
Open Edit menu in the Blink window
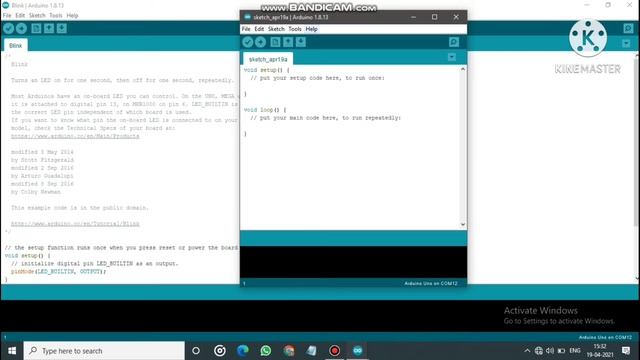(x=20, y=16)
